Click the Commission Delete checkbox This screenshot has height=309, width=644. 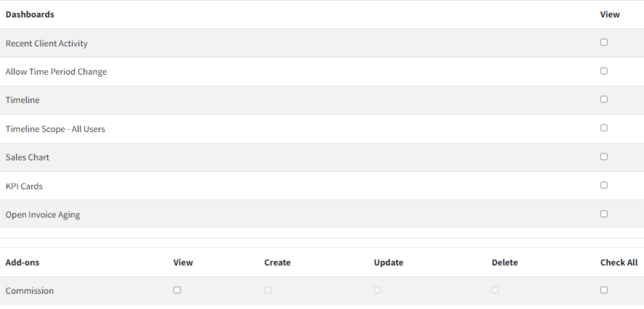pos(495,290)
